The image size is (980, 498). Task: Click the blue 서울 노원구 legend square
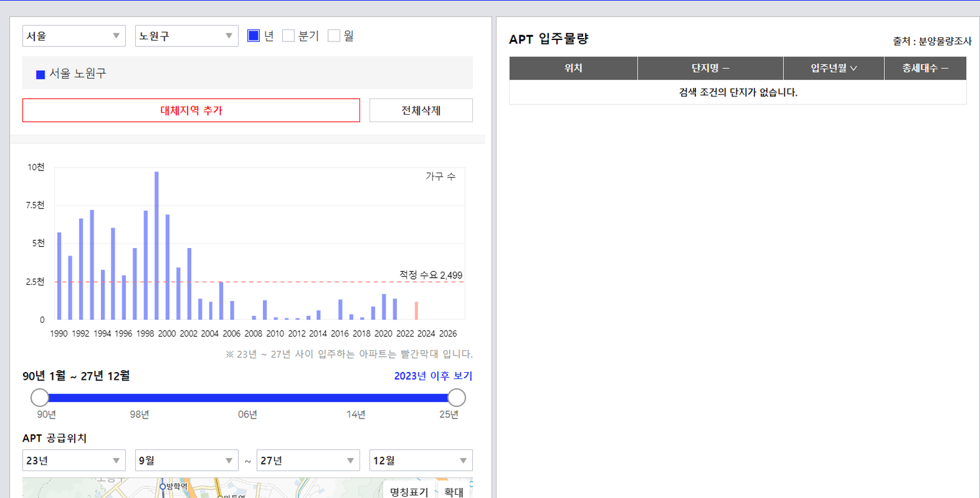(x=41, y=74)
